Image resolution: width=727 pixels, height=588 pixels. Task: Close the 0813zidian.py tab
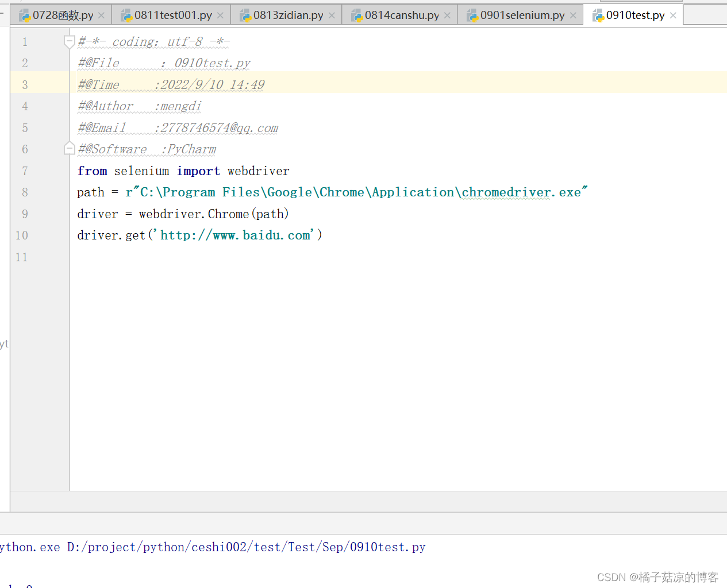[x=332, y=15]
